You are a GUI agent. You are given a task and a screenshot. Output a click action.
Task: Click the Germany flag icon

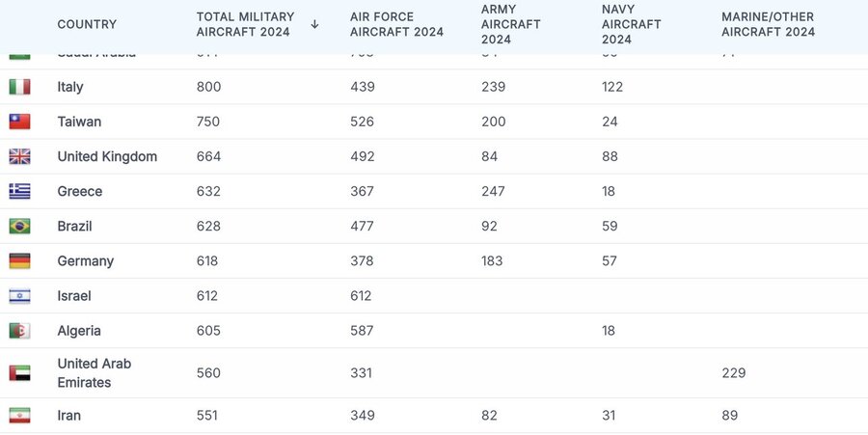[19, 260]
